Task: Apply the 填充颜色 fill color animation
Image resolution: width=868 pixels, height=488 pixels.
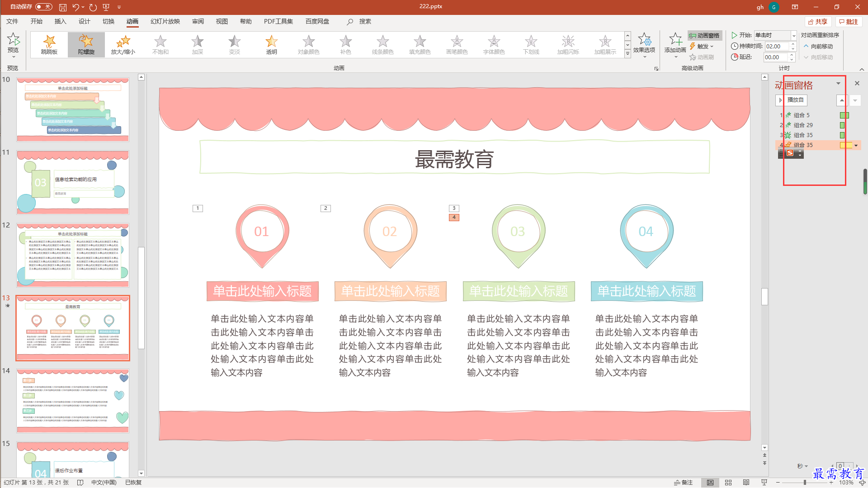Action: pos(420,45)
